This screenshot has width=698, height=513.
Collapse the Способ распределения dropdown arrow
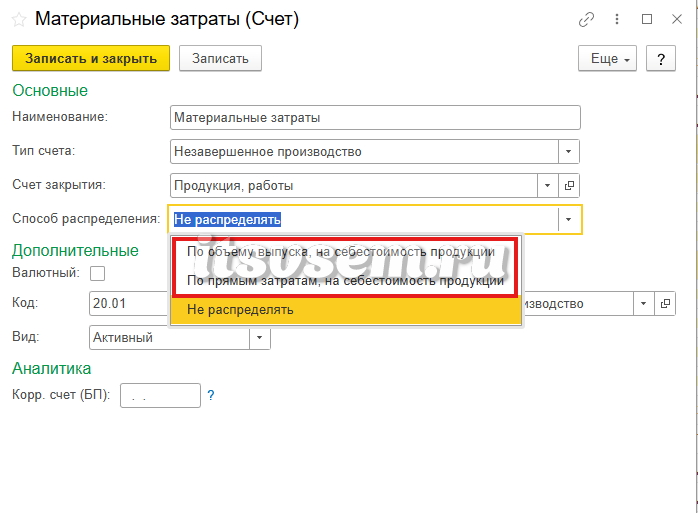tap(568, 220)
